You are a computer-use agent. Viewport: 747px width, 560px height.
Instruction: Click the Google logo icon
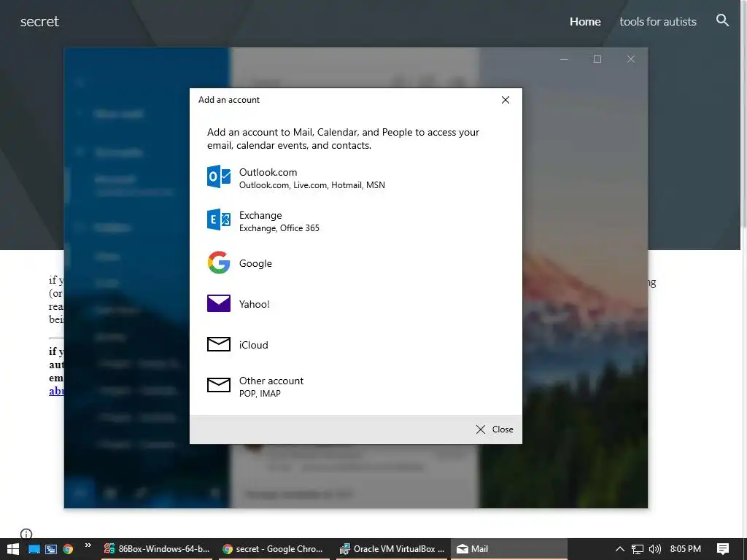pyautogui.click(x=219, y=262)
